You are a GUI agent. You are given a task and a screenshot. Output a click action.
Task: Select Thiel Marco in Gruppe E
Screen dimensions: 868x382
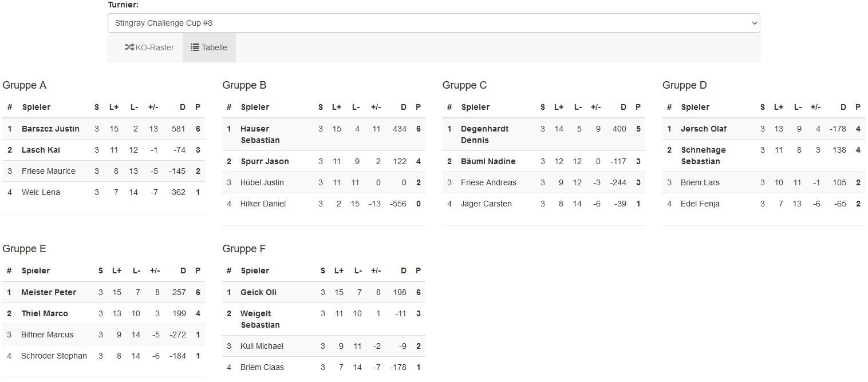pos(45,313)
